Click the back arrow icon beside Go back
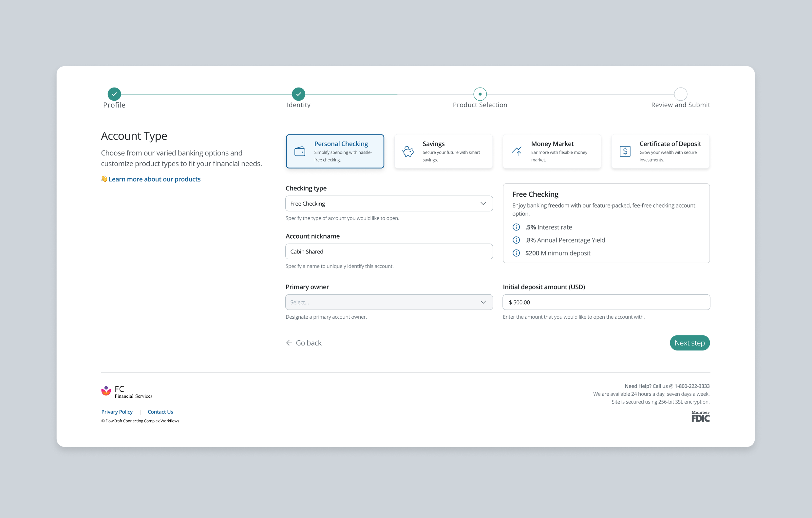812x518 pixels. (289, 343)
